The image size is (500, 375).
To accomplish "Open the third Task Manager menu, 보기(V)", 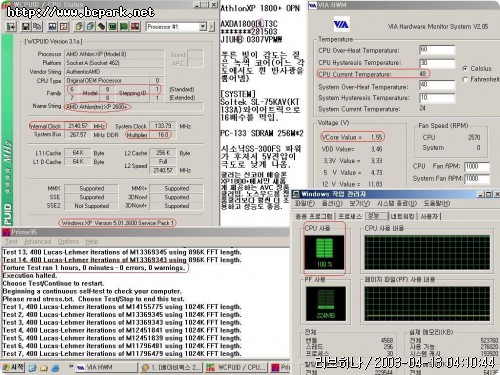I will (x=360, y=203).
